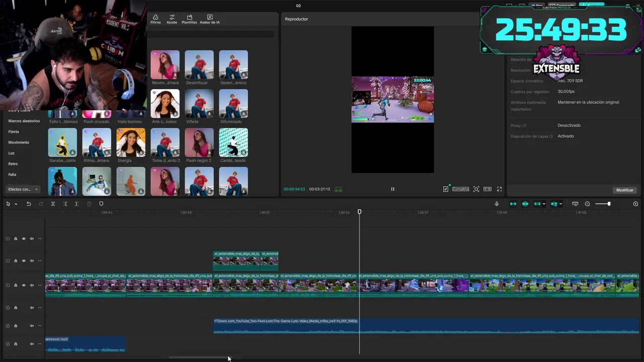Open the Plantillas tab

189,19
